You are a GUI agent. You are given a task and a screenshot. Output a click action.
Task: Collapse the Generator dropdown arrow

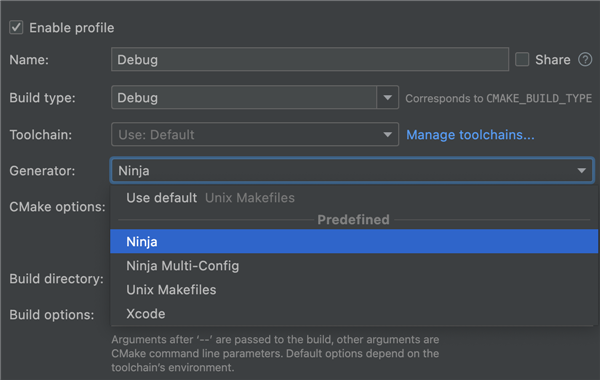click(582, 171)
